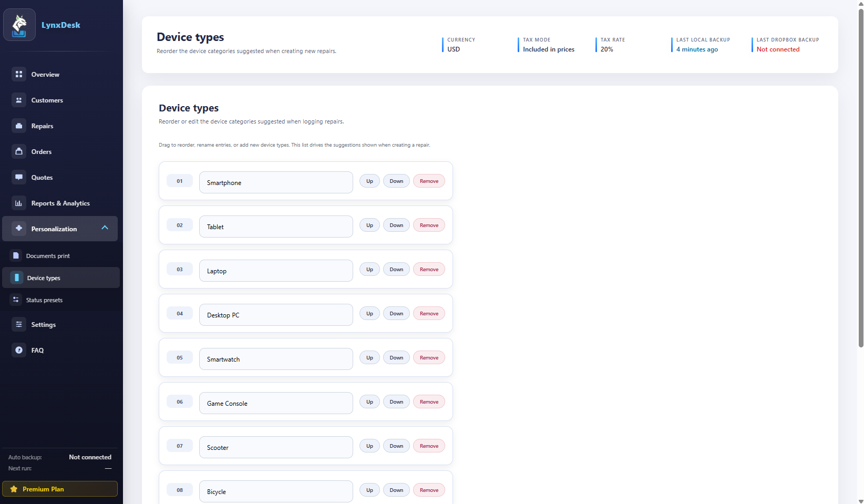Select Device types submenu item

(x=44, y=278)
